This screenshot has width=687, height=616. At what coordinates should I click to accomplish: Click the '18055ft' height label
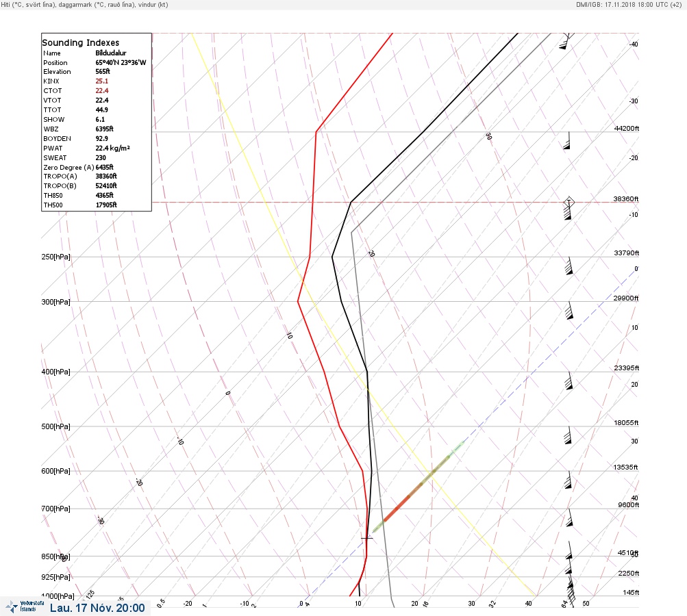tap(626, 422)
